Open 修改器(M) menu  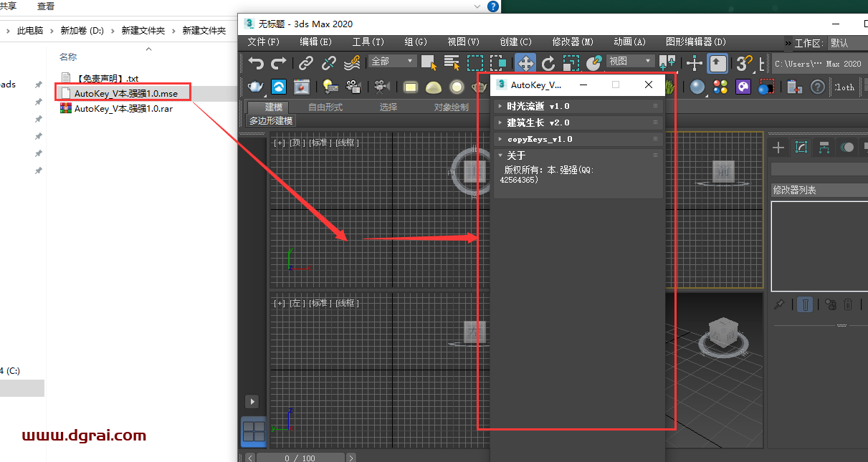point(573,42)
